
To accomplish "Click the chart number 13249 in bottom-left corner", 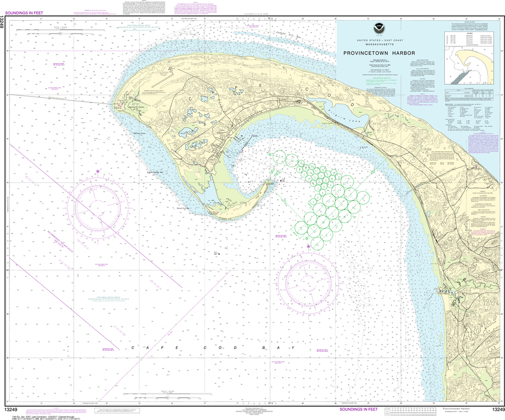I will (11, 410).
